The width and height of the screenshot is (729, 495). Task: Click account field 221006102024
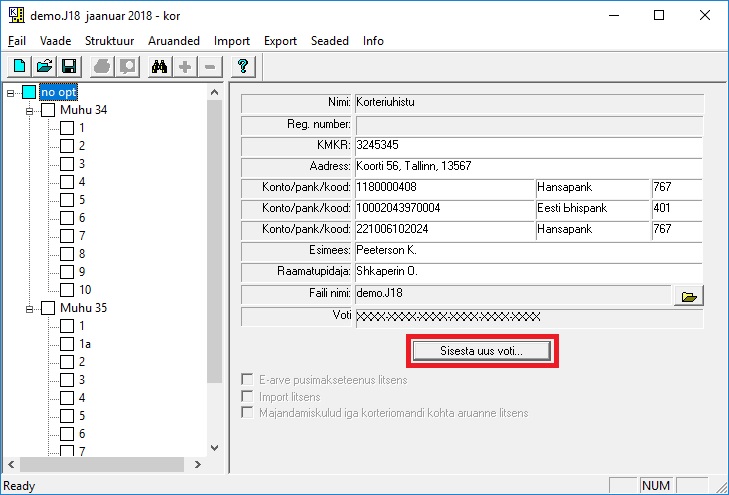445,230
